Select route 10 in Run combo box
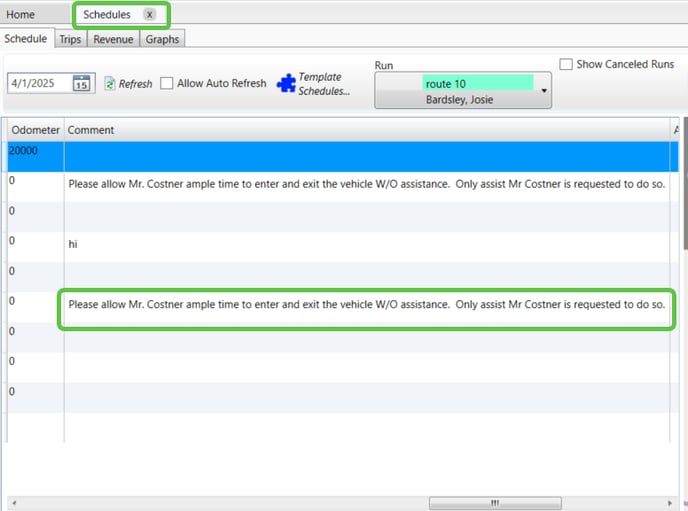 coord(477,83)
